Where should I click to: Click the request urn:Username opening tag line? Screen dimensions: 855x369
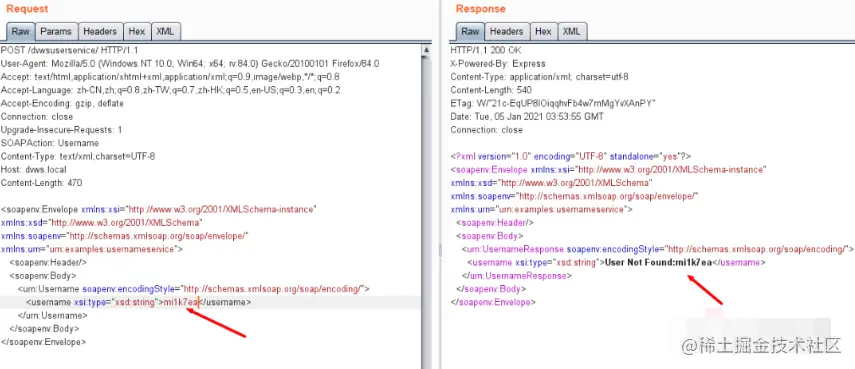click(194, 289)
